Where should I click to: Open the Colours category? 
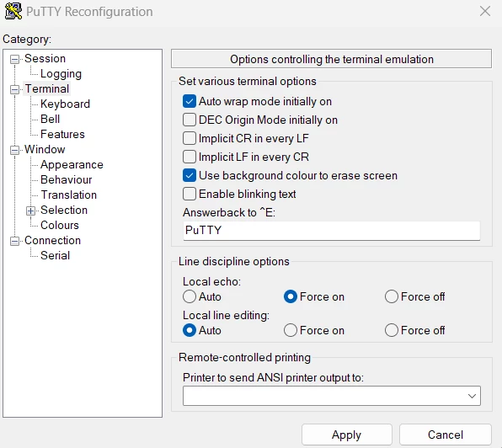pyautogui.click(x=60, y=226)
